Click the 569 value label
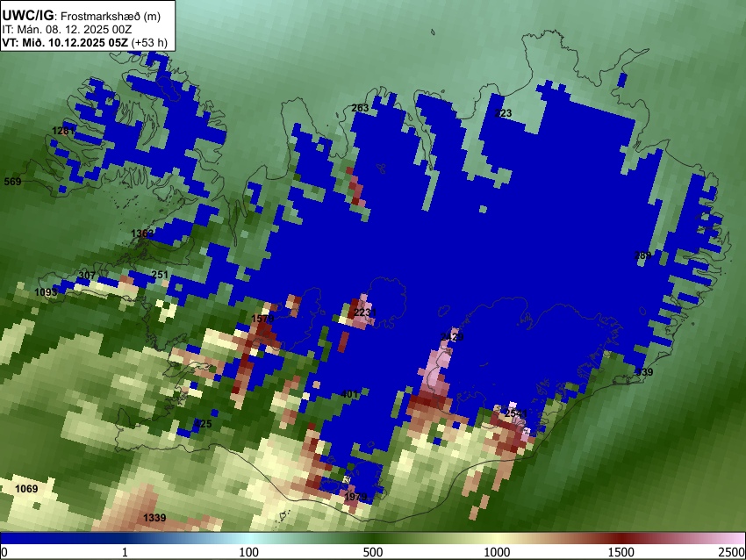The height and width of the screenshot is (560, 746). [13, 182]
